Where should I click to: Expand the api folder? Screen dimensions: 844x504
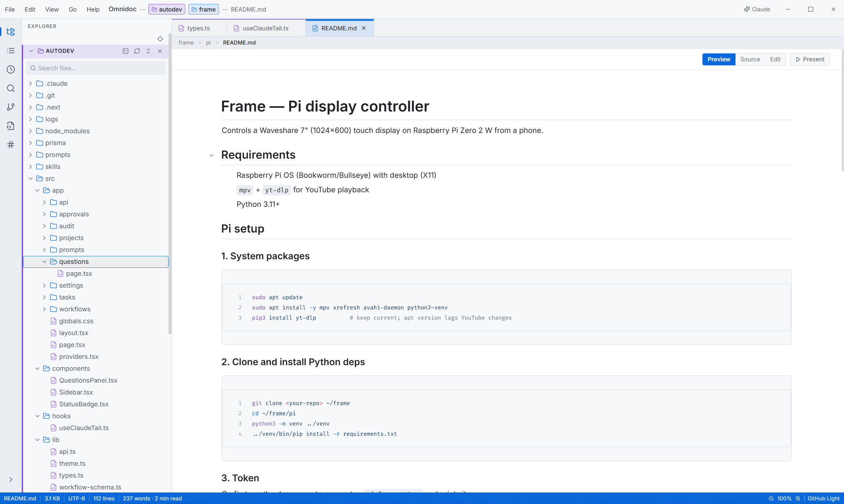[44, 203]
